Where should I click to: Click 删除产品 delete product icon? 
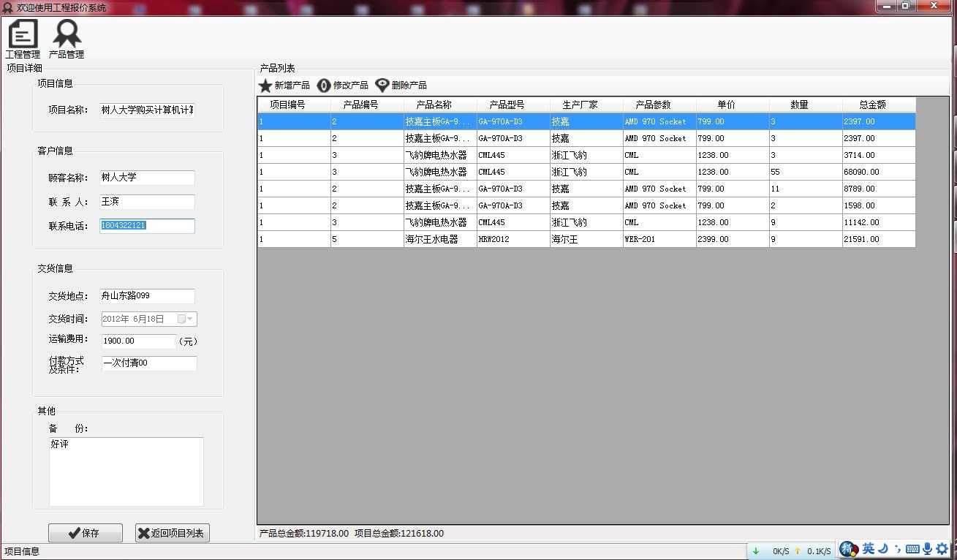pos(382,86)
